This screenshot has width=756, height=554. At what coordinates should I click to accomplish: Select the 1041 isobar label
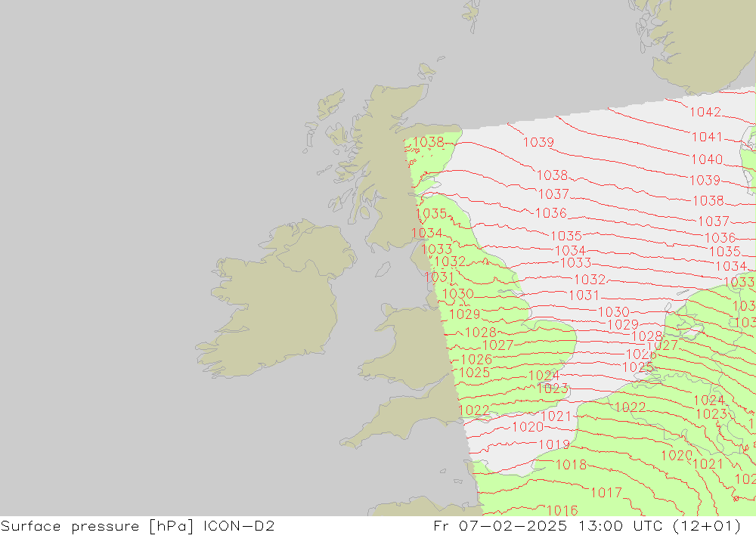pyautogui.click(x=707, y=137)
